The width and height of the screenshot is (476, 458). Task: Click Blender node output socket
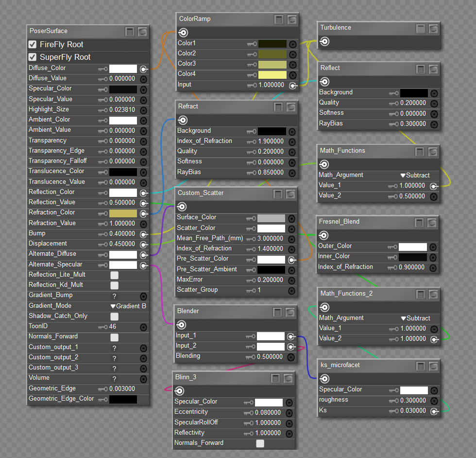pos(181,325)
